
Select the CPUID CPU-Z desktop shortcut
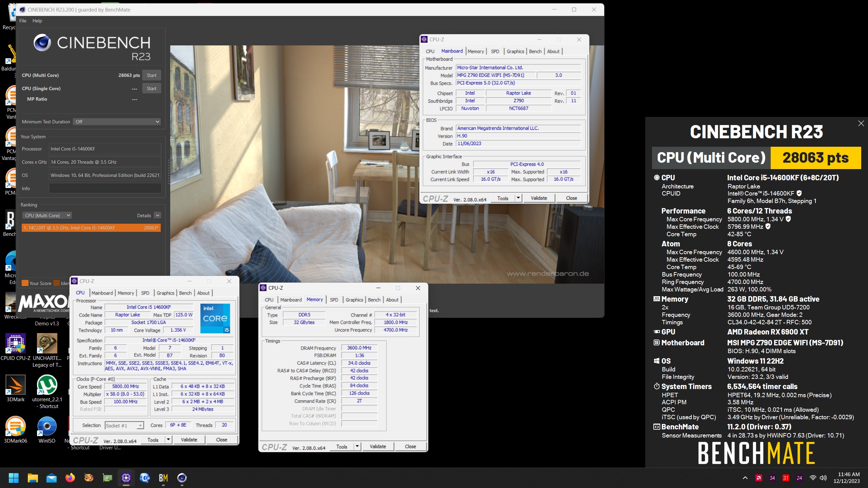coord(16,347)
